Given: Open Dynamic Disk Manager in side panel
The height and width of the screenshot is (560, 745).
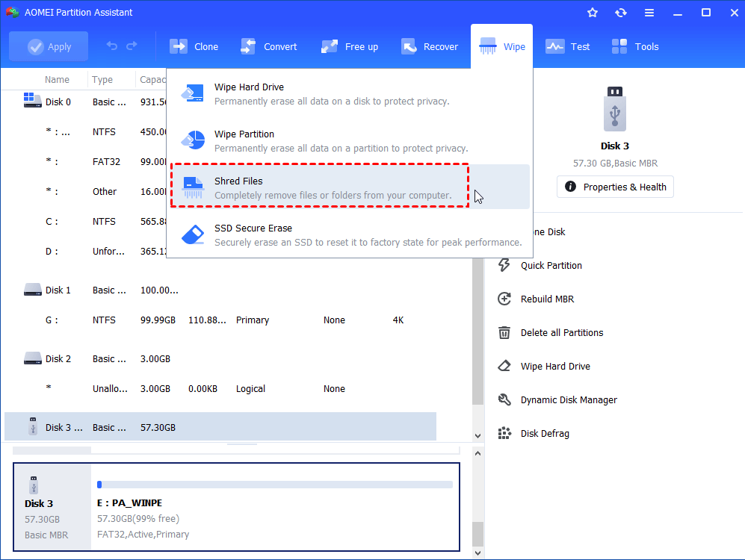Looking at the screenshot, I should coord(569,400).
